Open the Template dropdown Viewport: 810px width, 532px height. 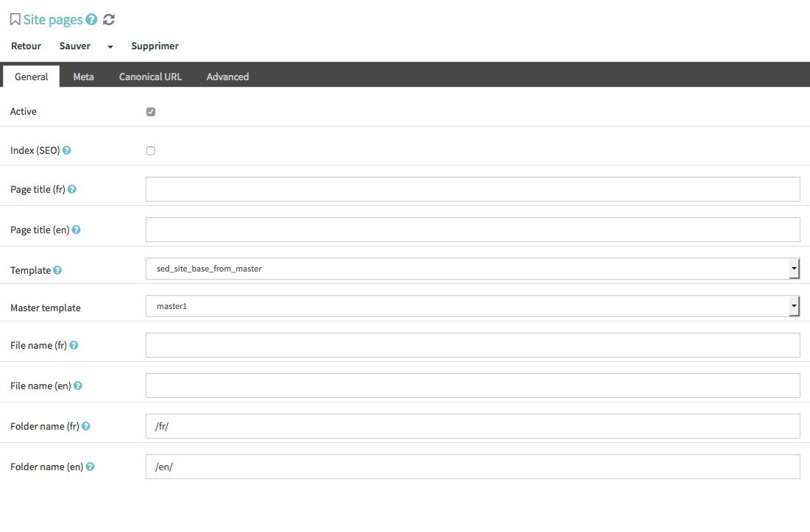pyautogui.click(x=472, y=269)
